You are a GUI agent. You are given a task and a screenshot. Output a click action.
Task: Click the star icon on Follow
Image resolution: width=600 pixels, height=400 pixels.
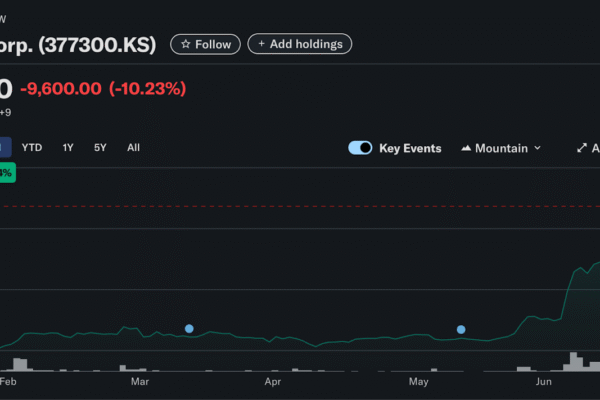[185, 44]
